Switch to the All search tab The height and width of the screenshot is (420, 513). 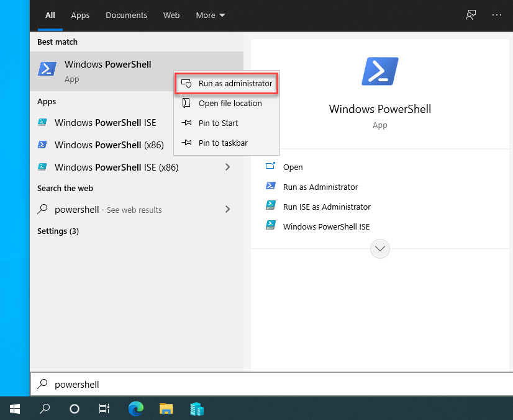tap(50, 16)
